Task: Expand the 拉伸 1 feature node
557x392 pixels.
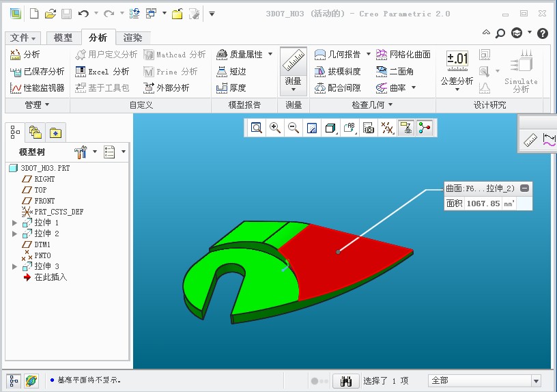Action: (15, 223)
